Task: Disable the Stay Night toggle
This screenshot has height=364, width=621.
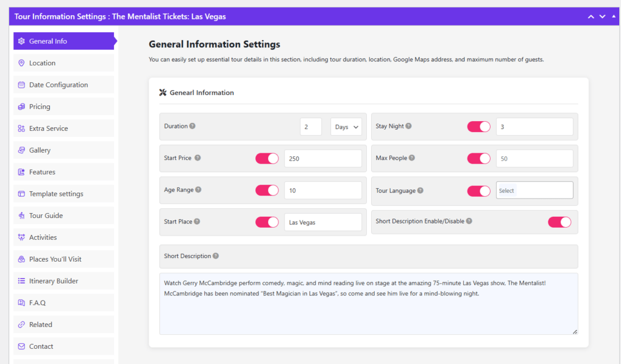Action: click(478, 126)
